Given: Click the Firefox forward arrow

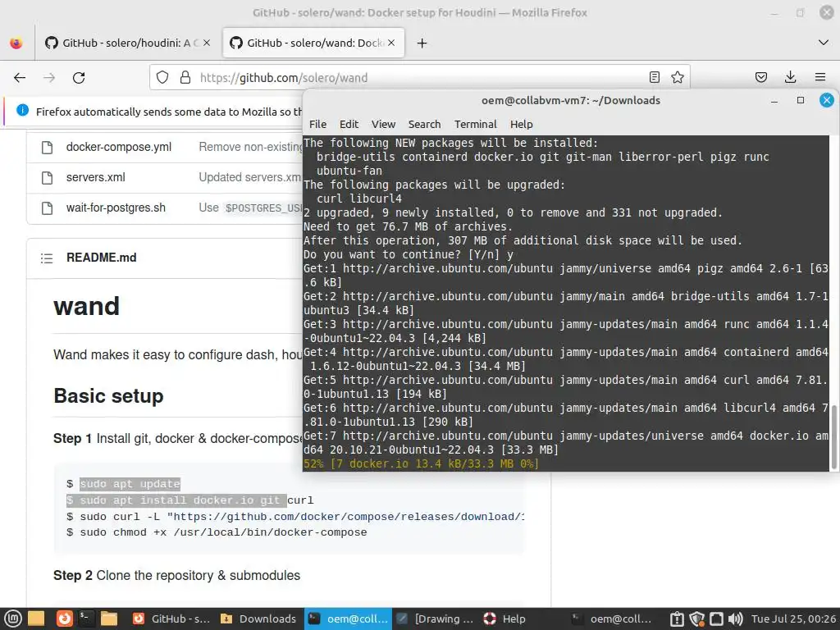Looking at the screenshot, I should (x=49, y=78).
